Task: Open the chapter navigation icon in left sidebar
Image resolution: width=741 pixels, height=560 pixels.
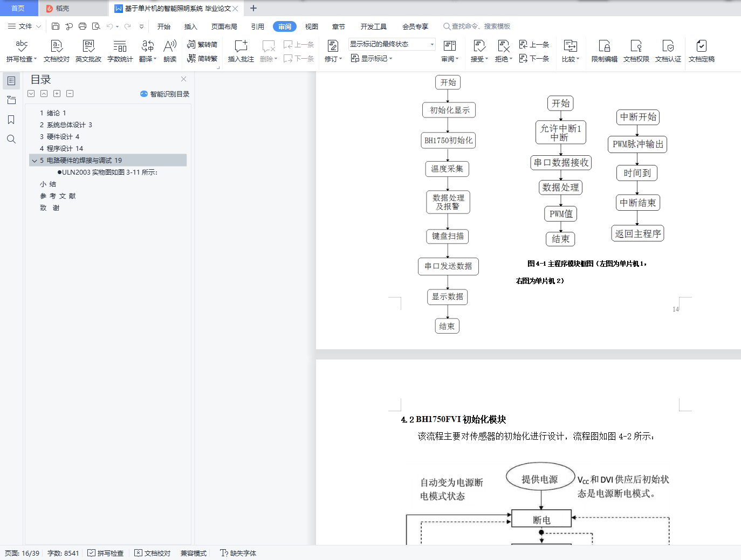Action: (x=11, y=100)
